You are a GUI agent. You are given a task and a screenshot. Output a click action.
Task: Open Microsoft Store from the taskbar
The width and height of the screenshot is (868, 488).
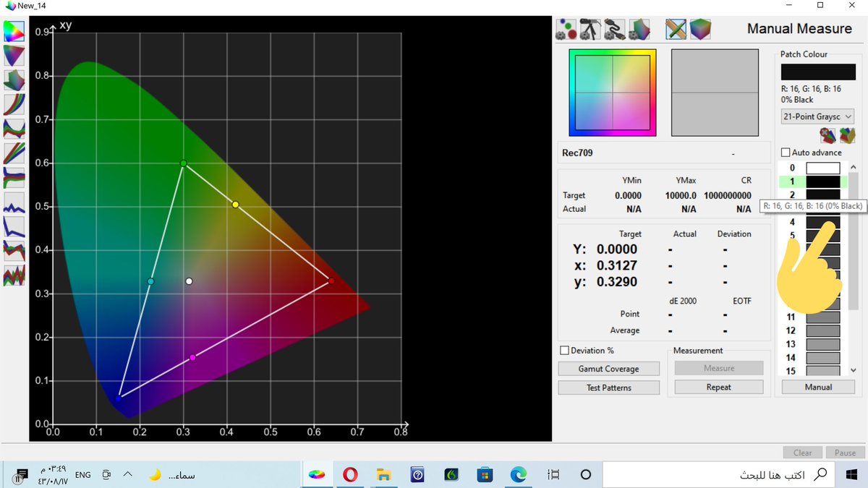pos(485,474)
